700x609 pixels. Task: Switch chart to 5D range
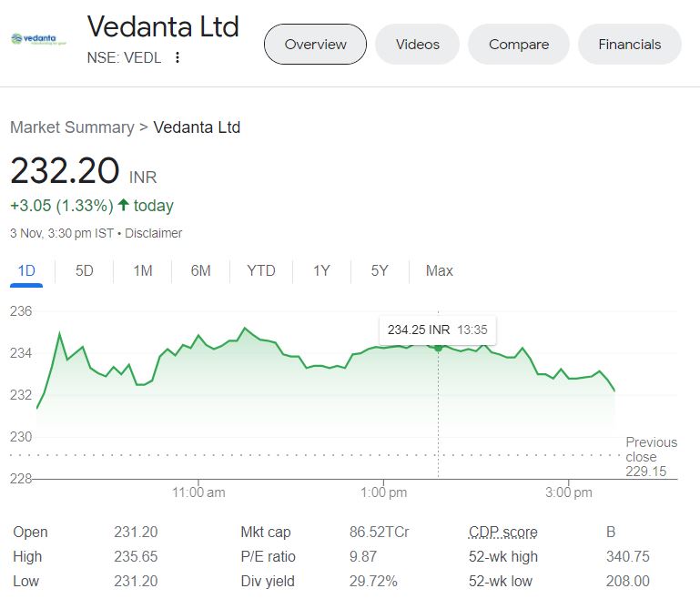tap(85, 270)
